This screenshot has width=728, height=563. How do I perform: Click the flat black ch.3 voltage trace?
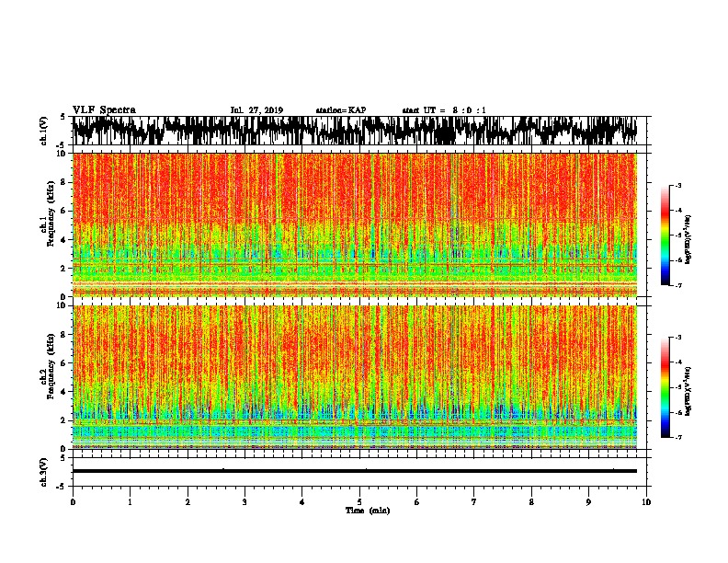pyautogui.click(x=355, y=471)
